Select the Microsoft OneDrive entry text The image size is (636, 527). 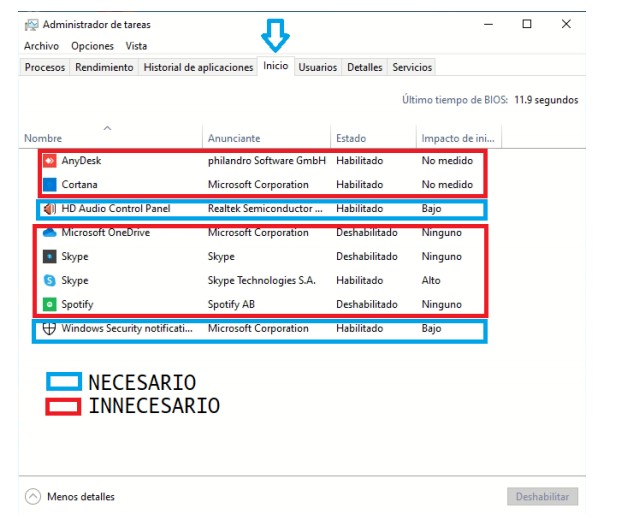[x=106, y=232]
